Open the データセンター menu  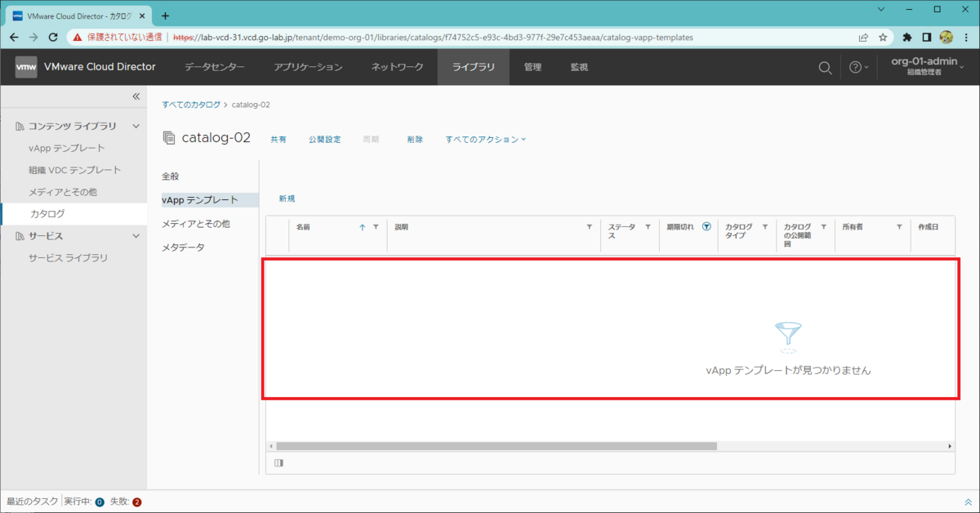click(x=214, y=67)
